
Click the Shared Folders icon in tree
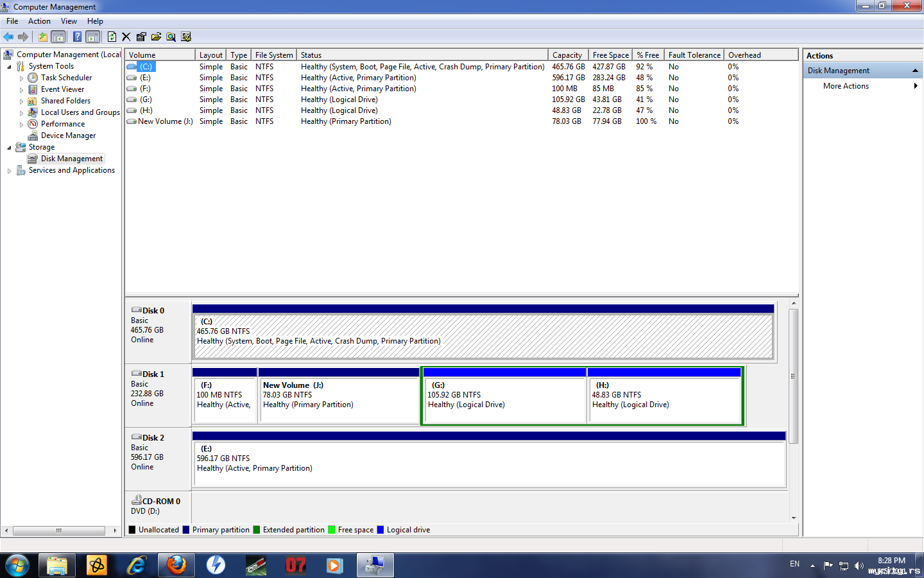(33, 101)
